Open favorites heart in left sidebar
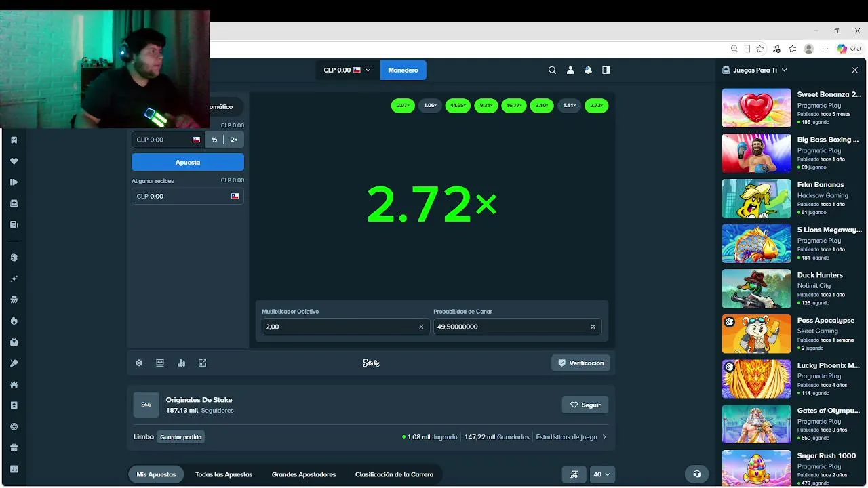Screen dimensions: 868x488 coord(14,161)
